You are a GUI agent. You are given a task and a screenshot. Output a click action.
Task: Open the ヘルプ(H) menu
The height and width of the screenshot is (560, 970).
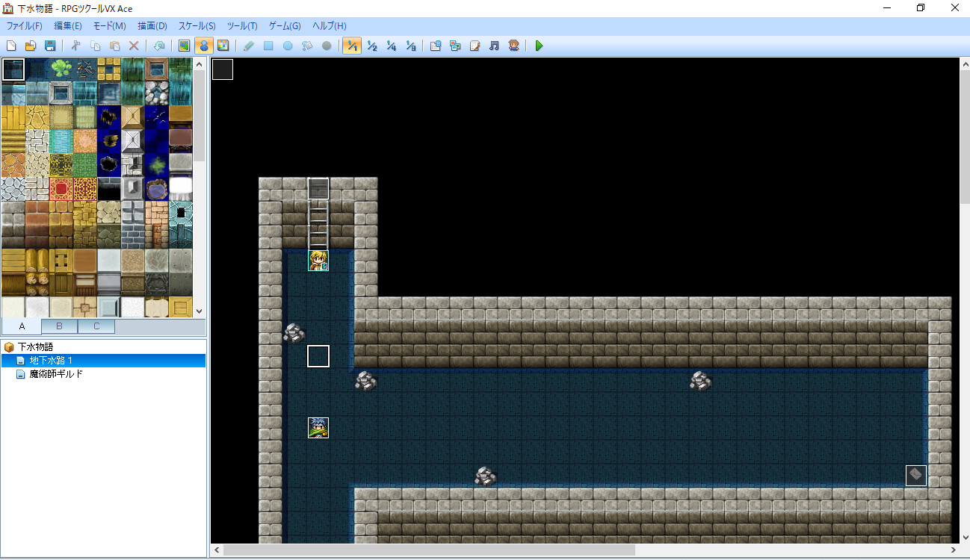tap(330, 26)
